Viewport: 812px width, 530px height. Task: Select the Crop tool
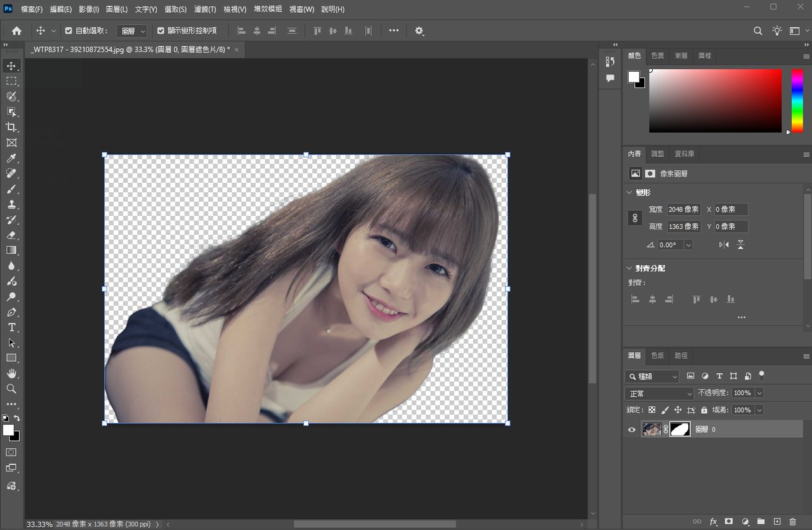click(11, 127)
